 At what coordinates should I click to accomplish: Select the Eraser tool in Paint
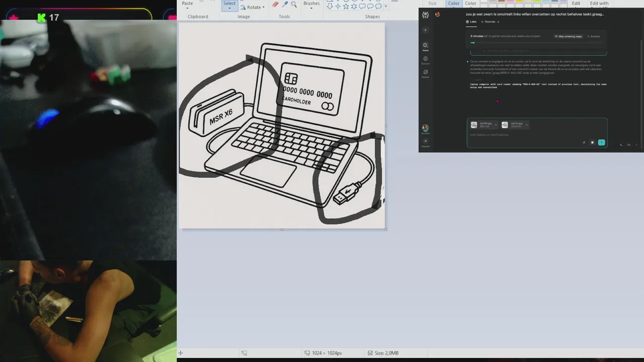[275, 4]
